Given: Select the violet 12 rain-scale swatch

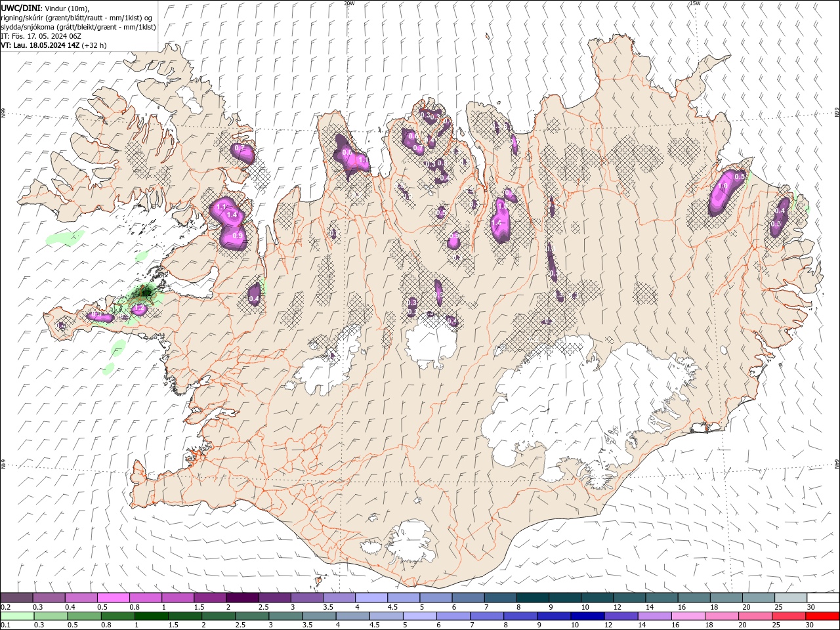Looking at the screenshot, I should (621, 616).
